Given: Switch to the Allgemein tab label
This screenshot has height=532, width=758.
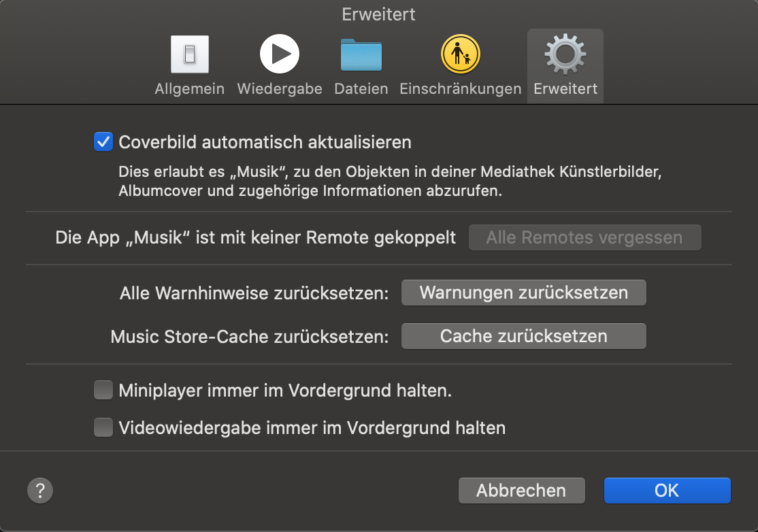Looking at the screenshot, I should (189, 89).
